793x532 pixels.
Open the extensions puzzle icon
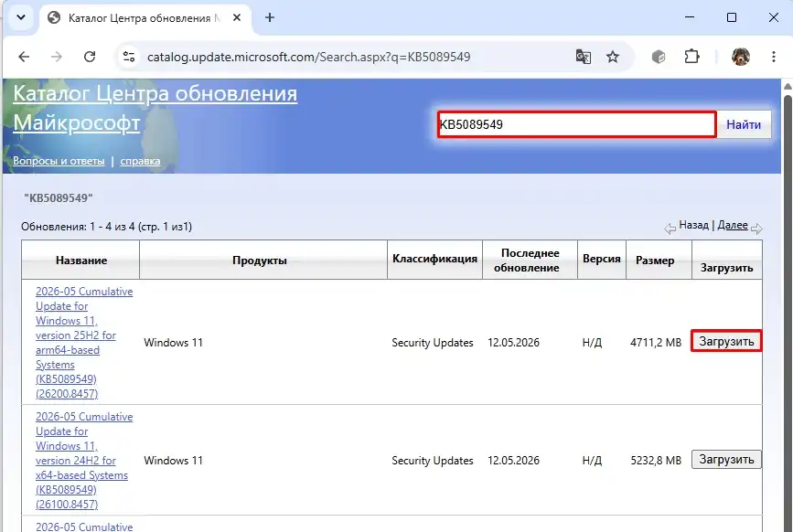(691, 57)
